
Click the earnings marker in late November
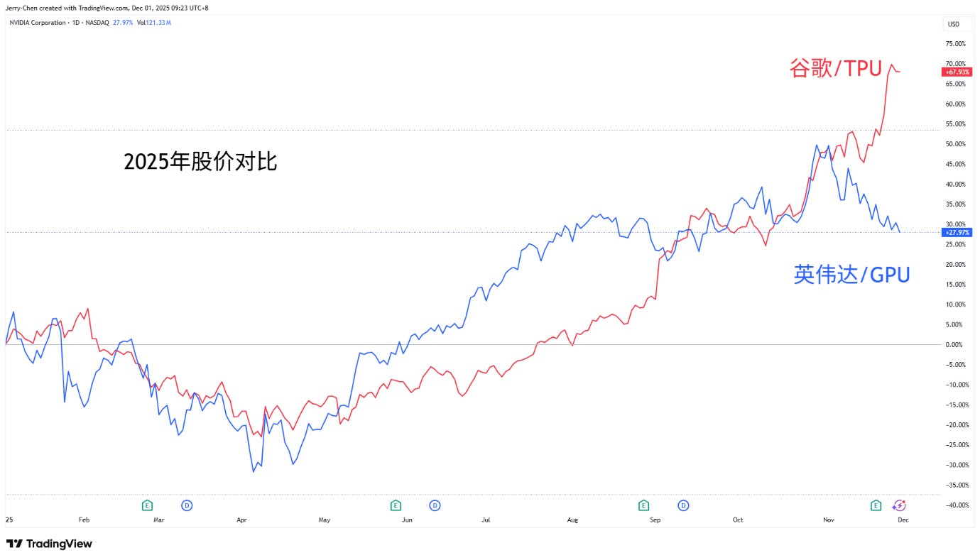point(876,505)
